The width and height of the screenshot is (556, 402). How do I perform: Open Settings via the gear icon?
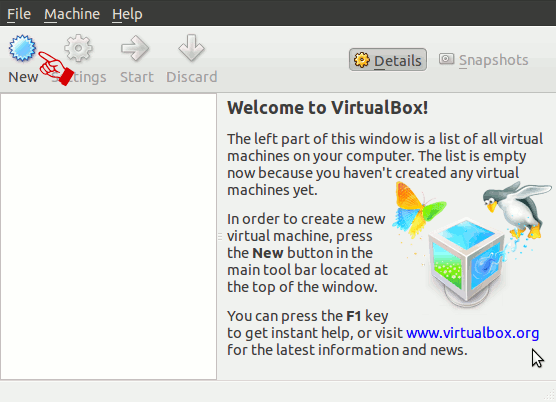[78, 48]
